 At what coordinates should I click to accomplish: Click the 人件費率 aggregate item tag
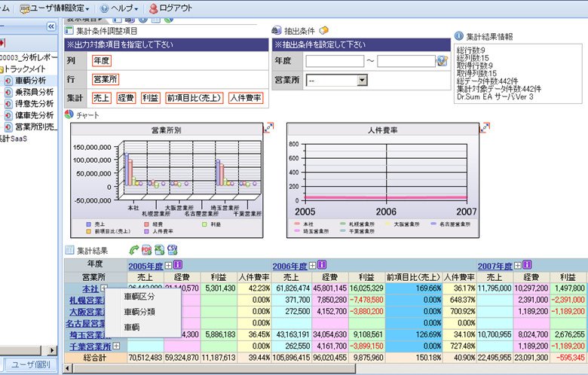pos(246,98)
